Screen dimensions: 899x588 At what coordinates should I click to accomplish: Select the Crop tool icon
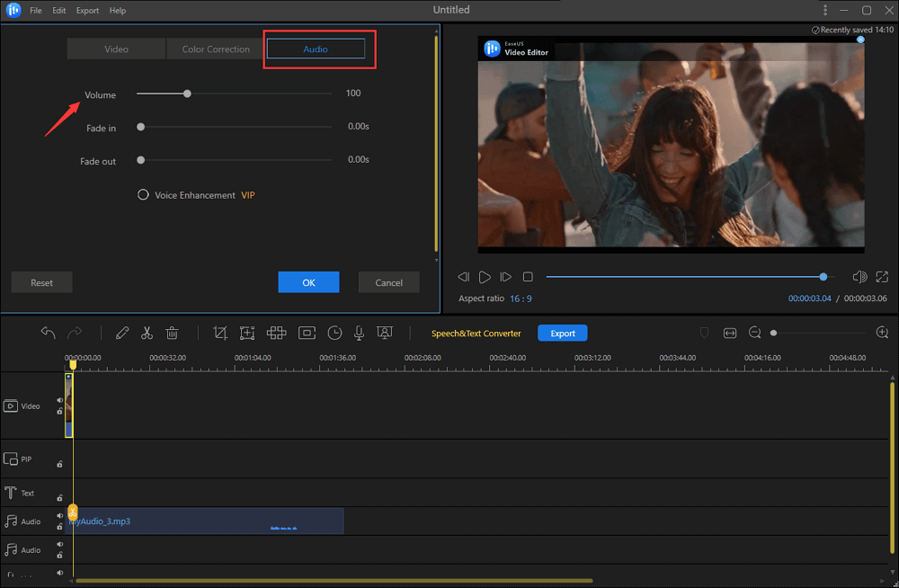coord(220,333)
